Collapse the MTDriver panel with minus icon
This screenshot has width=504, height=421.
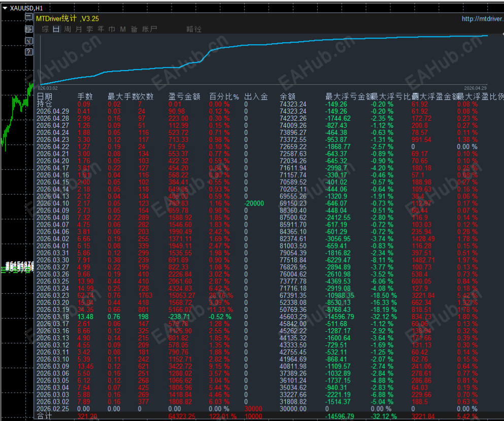29,17
